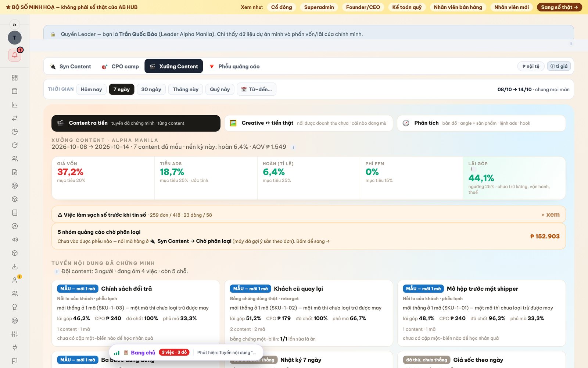Open the "Giá sốc theo ngày" card
This screenshot has height=368, width=588.
[481, 360]
